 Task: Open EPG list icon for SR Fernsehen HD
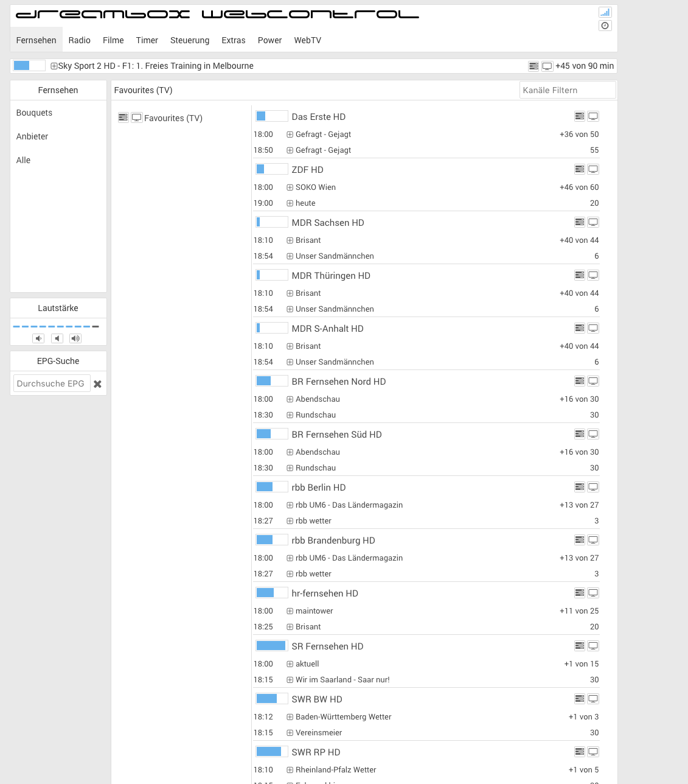click(580, 646)
